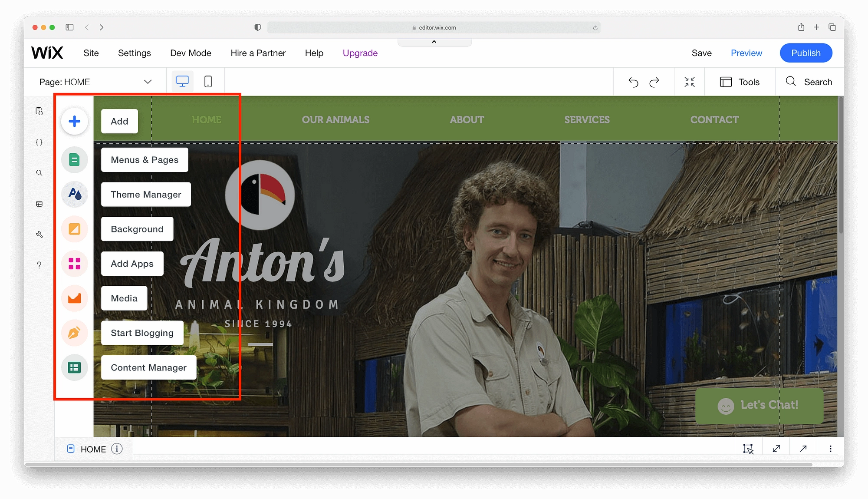Screen dimensions: 868x499
Task: Click the browser reload icon
Action: tap(595, 28)
